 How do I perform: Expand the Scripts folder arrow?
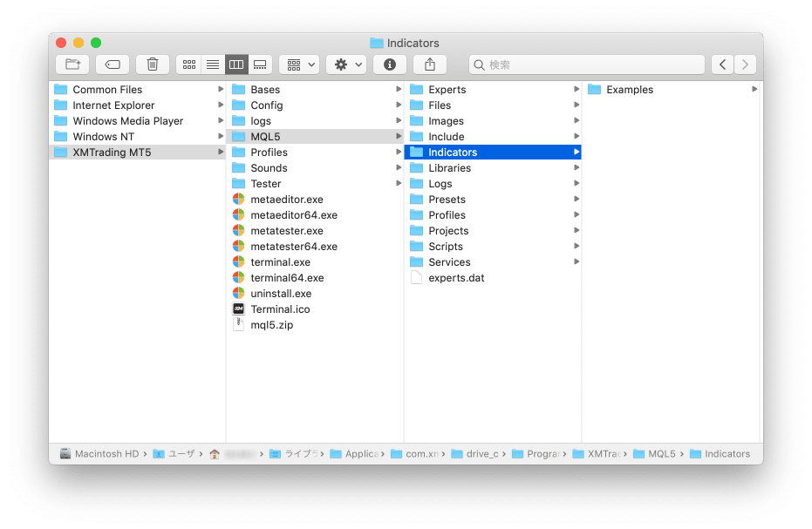pyautogui.click(x=576, y=247)
